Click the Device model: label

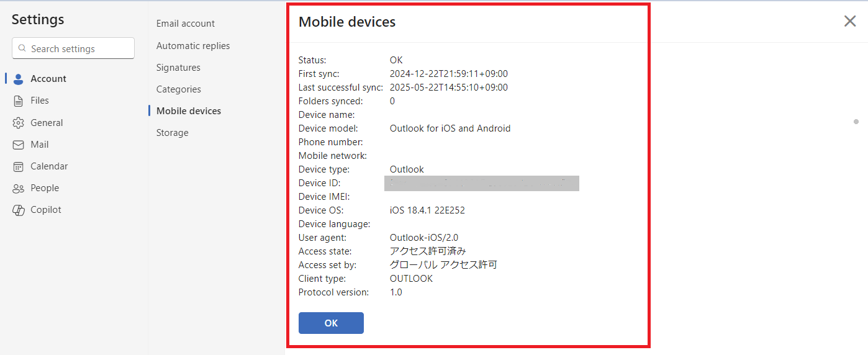(x=328, y=128)
